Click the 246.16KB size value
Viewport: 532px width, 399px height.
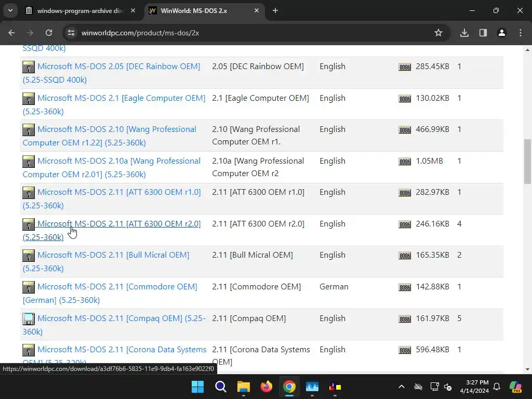tap(432, 224)
